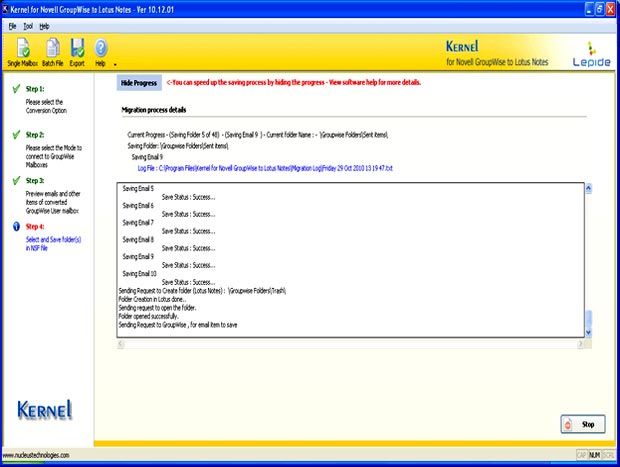This screenshot has width=620, height=467.
Task: Click the 'Current Progress' status line
Action: pos(258,134)
